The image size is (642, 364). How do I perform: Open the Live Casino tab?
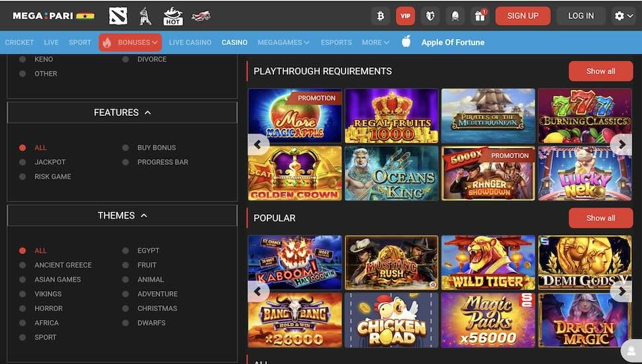(190, 42)
